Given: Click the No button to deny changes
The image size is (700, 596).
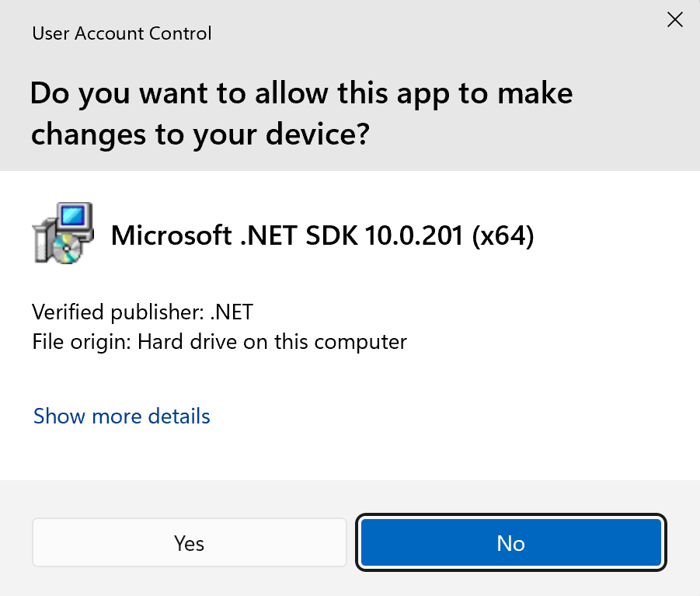Looking at the screenshot, I should coord(511,542).
